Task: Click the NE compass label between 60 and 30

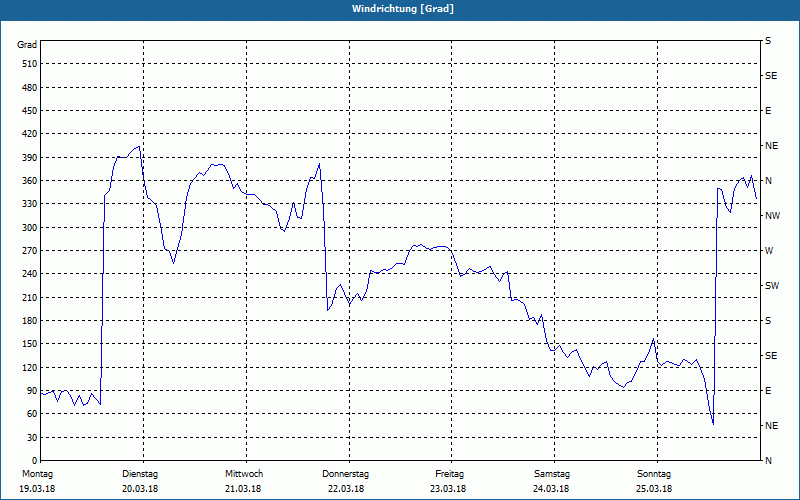Action: pos(771,426)
